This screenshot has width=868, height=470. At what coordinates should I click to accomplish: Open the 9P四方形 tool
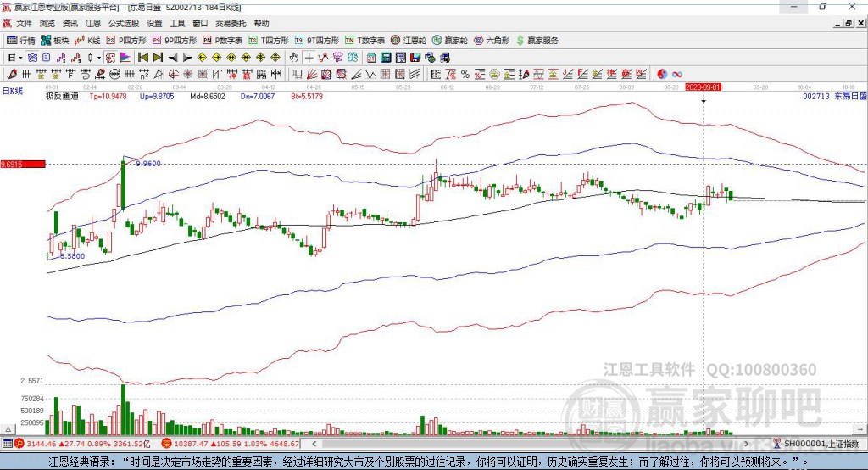pyautogui.click(x=175, y=41)
